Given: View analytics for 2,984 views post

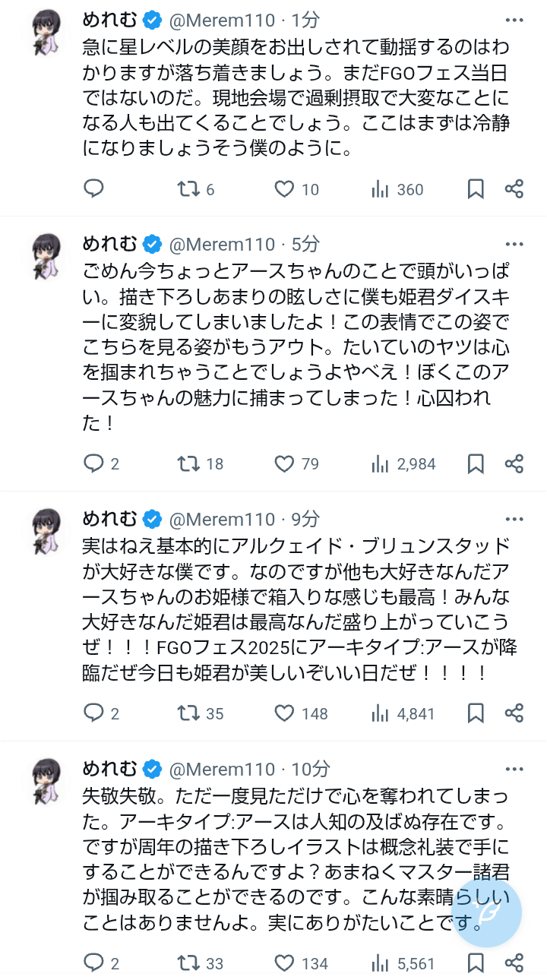Looking at the screenshot, I should coord(380,463).
